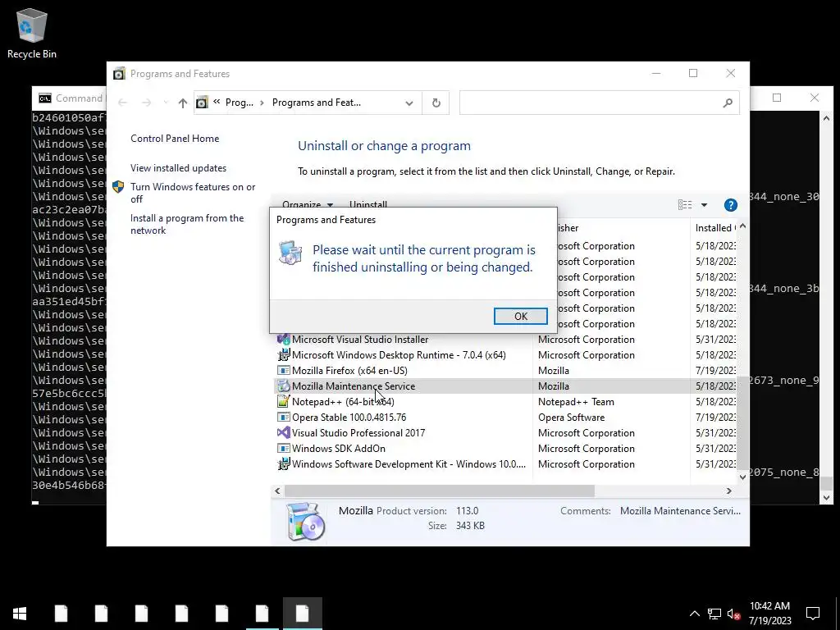Click the horizontal scroll right arrow
Screen dimensions: 840x630
[728, 491]
